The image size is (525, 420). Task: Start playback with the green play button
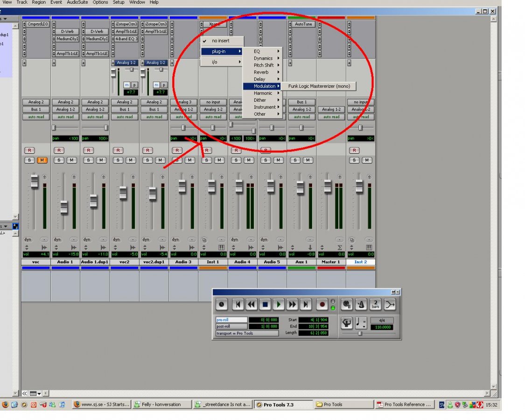point(278,304)
